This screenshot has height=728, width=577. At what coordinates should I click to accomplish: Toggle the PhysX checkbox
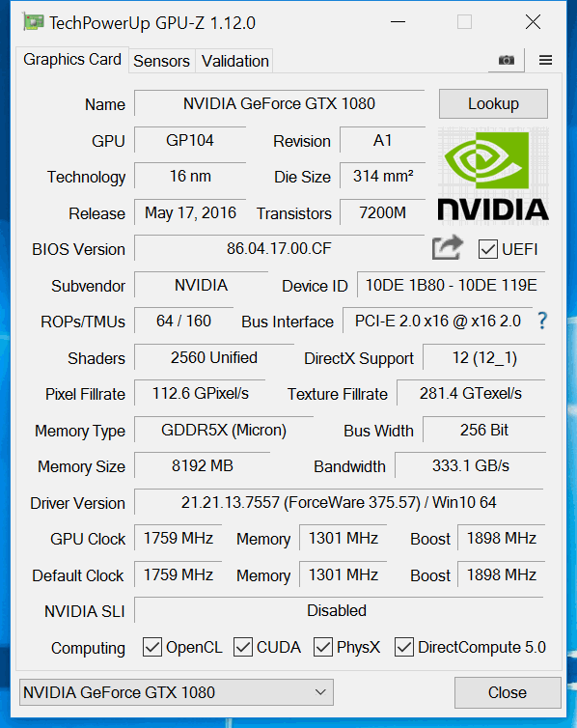pos(323,647)
